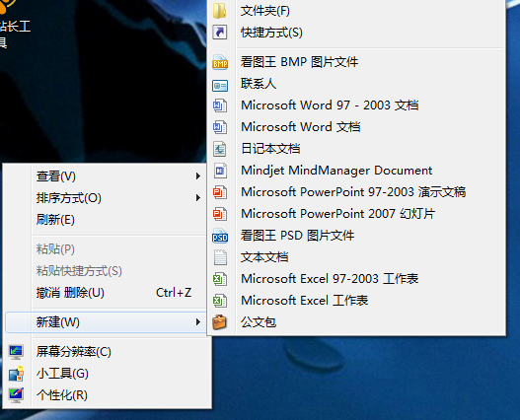
Task: Click the journal icon beside 日记本文档
Action: 220,149
